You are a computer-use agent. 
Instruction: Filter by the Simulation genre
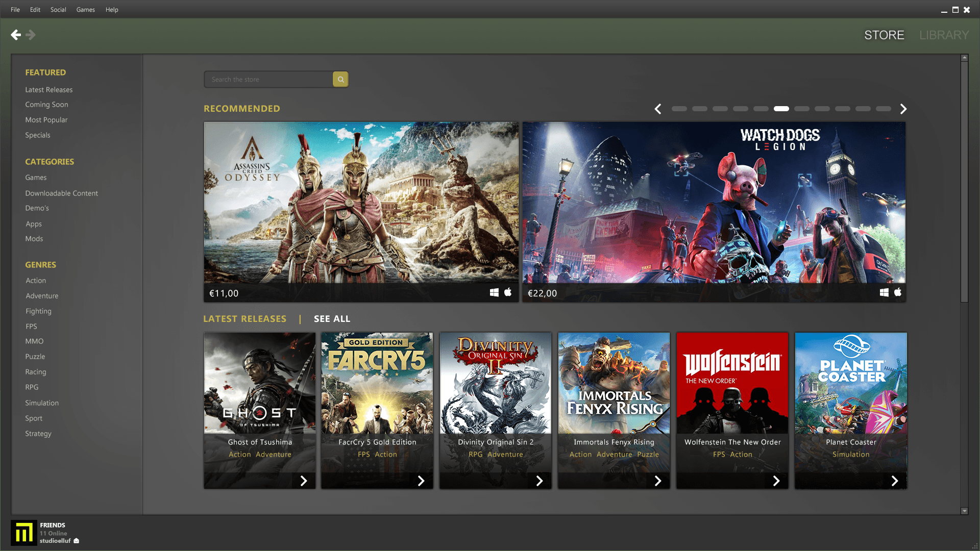(x=42, y=403)
